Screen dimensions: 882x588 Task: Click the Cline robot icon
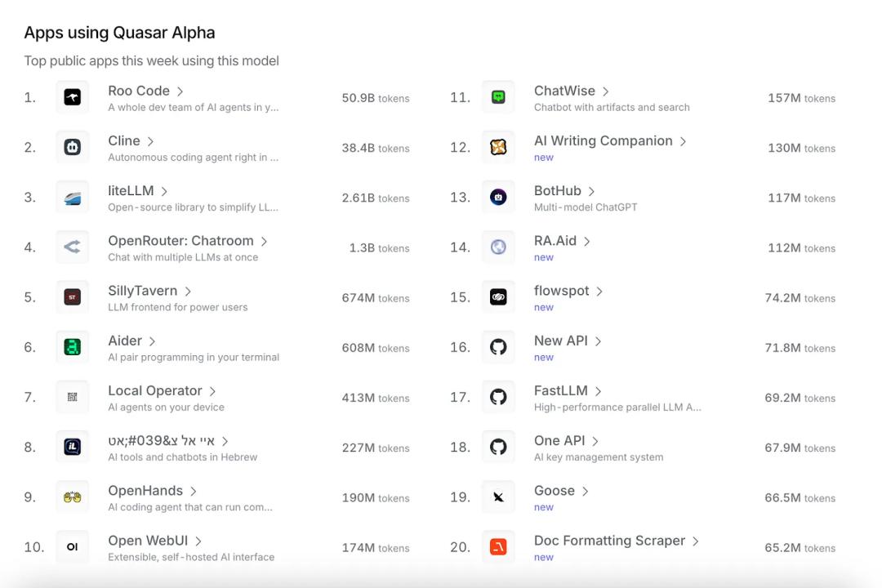[73, 148]
